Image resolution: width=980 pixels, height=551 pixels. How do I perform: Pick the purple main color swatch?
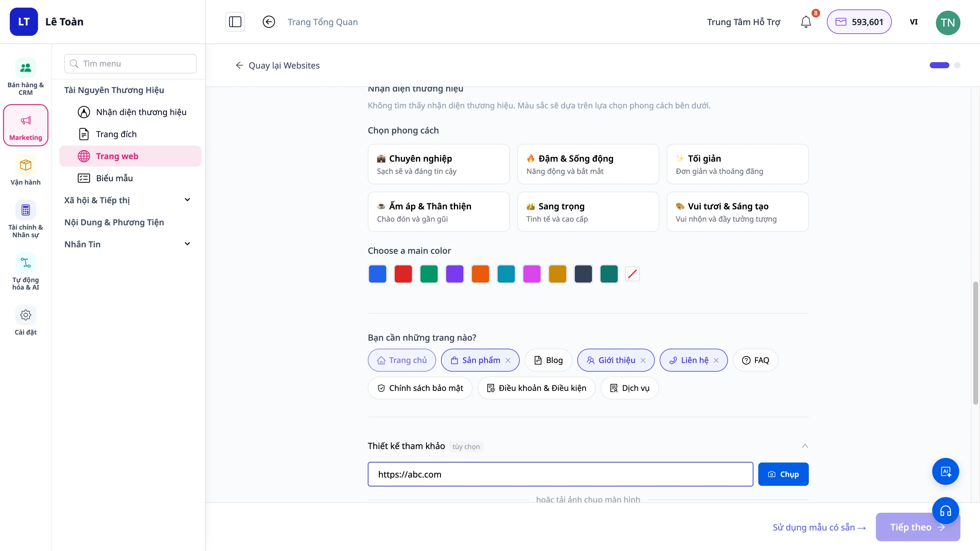[454, 274]
